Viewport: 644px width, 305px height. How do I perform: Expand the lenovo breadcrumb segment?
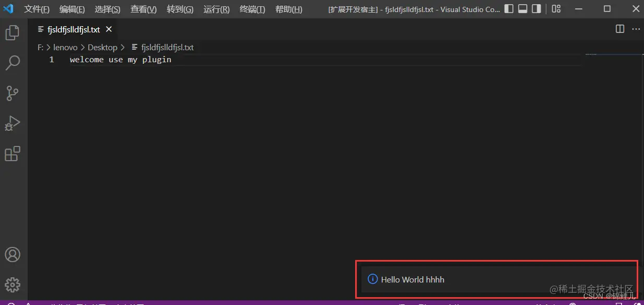point(65,47)
